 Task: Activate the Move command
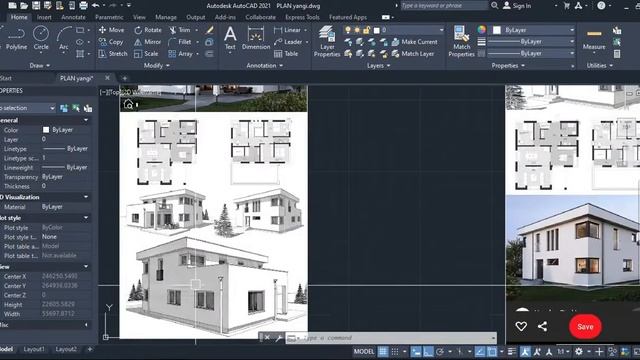[111, 30]
